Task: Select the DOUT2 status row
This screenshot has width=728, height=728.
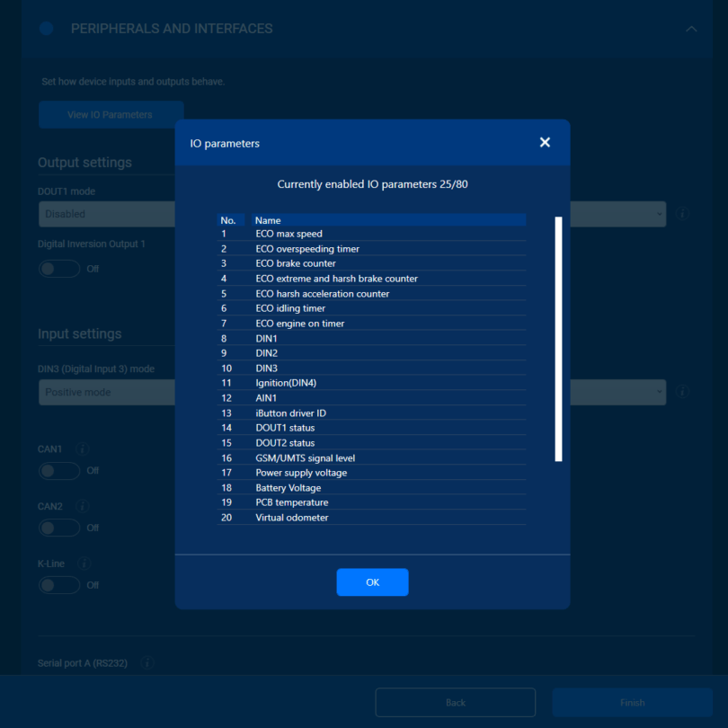Action: pos(371,443)
